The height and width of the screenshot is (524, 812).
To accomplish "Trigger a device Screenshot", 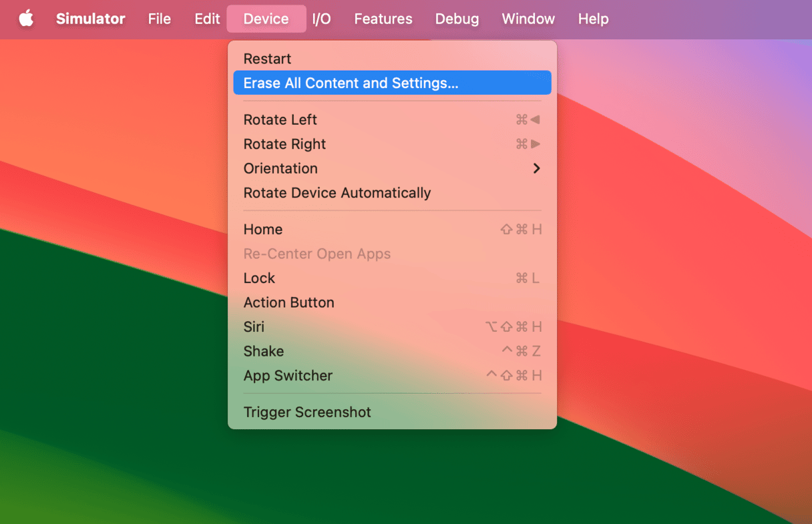I will (x=307, y=412).
